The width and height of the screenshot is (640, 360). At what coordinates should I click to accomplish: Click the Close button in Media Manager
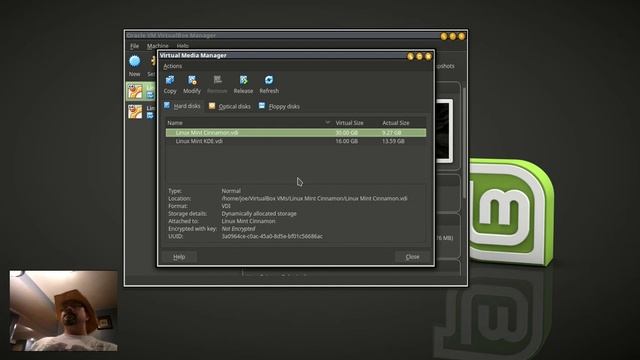pyautogui.click(x=412, y=257)
